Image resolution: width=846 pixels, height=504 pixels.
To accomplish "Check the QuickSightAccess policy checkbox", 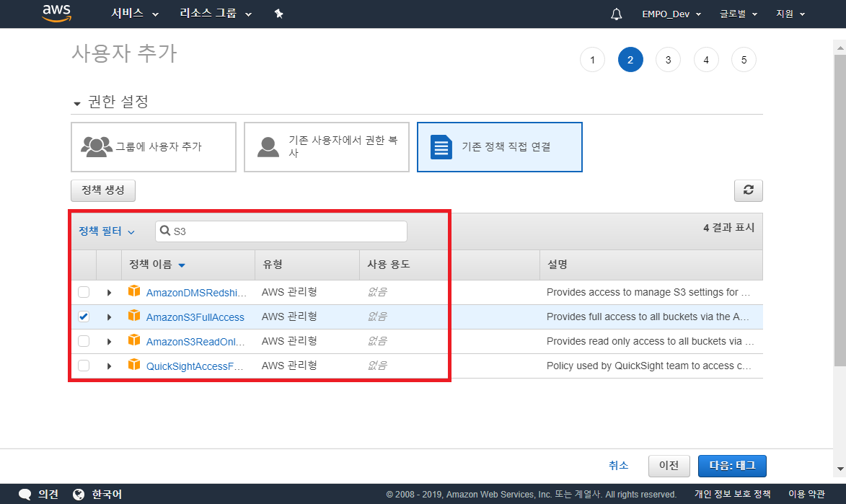I will click(84, 366).
